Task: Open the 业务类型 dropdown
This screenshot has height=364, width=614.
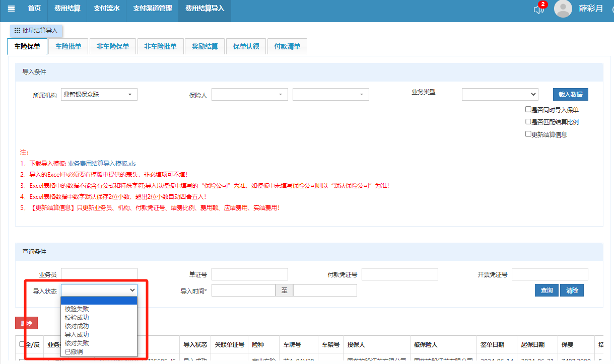Action: 500,94
